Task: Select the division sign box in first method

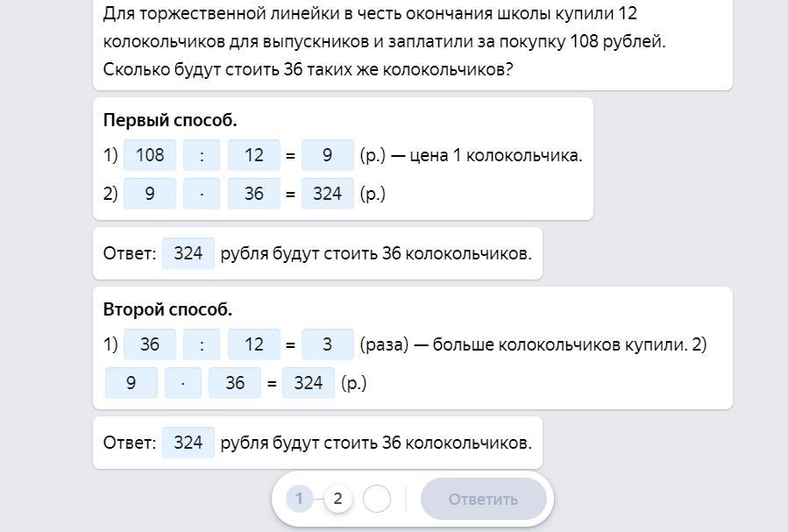Action: (x=202, y=155)
